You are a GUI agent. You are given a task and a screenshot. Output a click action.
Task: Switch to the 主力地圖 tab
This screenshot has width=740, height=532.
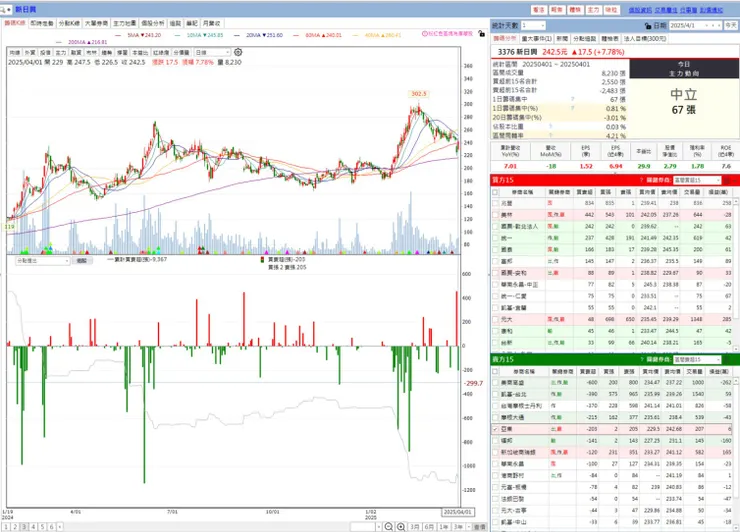[x=125, y=23]
